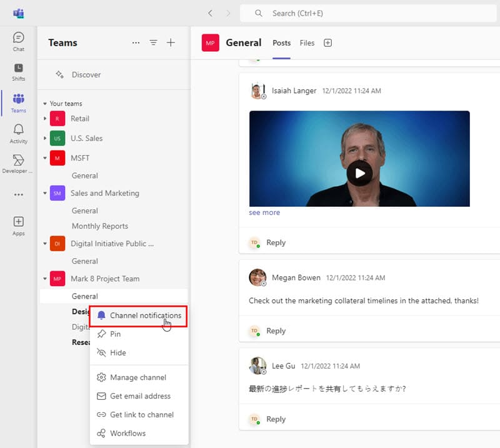Select the Teams sidebar icon

pyautogui.click(x=19, y=103)
